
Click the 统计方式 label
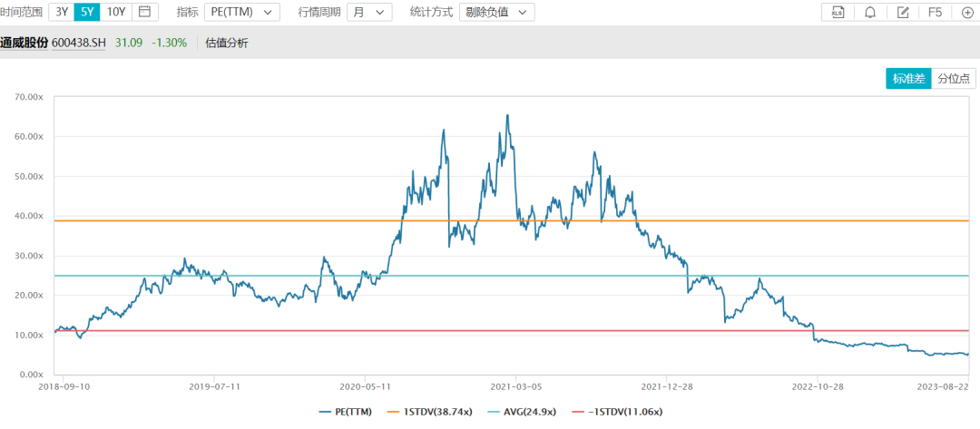[431, 12]
